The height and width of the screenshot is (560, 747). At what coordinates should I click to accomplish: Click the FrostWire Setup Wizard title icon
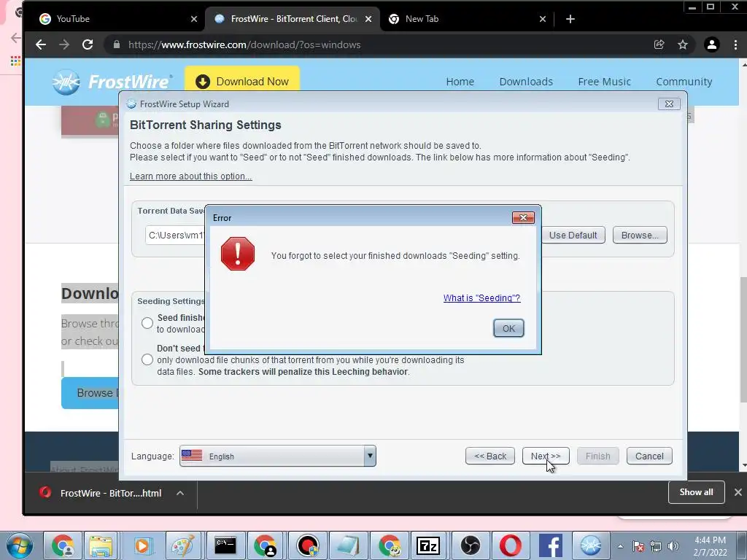coord(131,104)
